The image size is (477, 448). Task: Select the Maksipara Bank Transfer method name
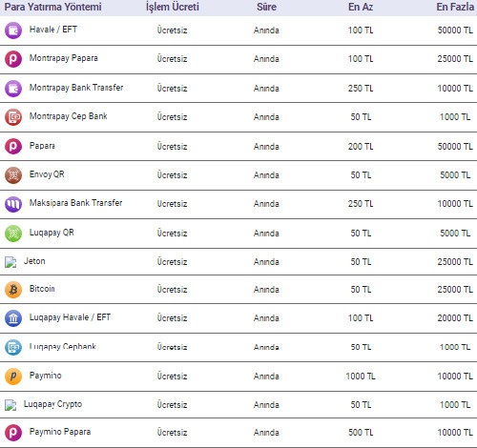pos(76,203)
